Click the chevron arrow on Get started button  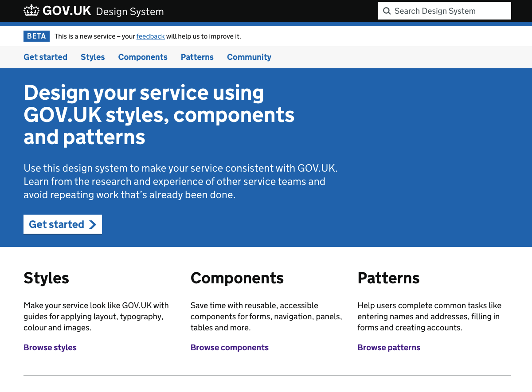coord(93,224)
